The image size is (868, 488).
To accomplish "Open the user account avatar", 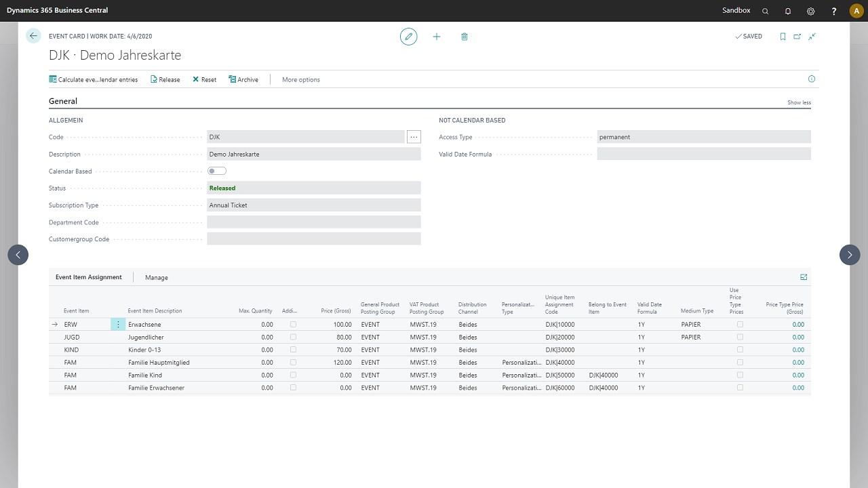I will point(856,11).
